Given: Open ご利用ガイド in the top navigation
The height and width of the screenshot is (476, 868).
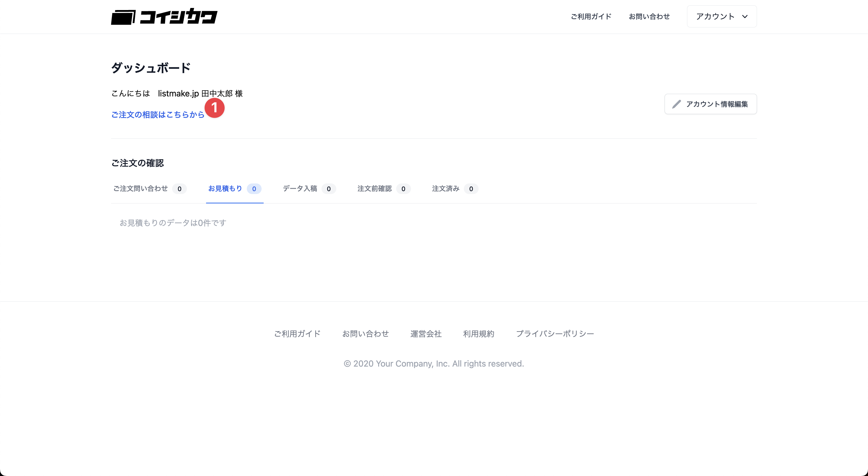Looking at the screenshot, I should (591, 17).
